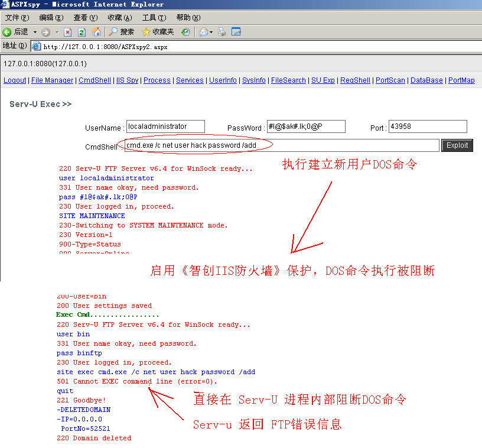The width and height of the screenshot is (482, 448).
Task: Open the History toolbar icon
Action: tap(185, 32)
